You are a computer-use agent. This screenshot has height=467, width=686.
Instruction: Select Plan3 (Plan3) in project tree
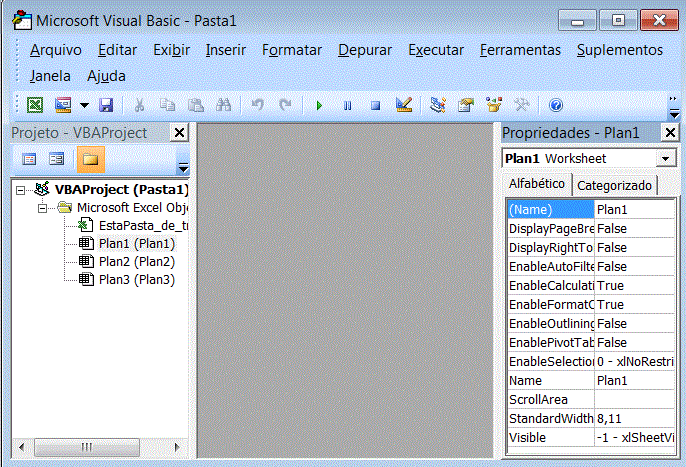[x=137, y=280]
